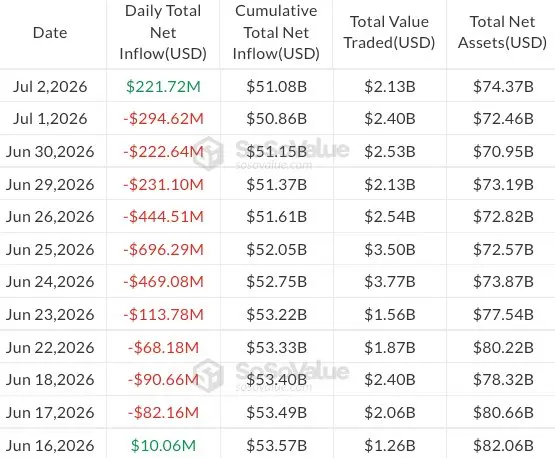Select the Jul 2,2026 date cell
This screenshot has height=458, width=555.
pos(50,87)
